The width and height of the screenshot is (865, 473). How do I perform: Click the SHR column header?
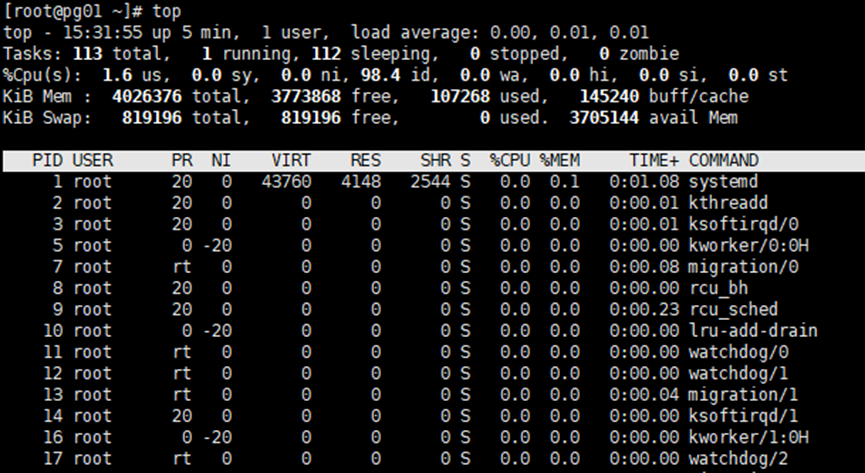(436, 161)
